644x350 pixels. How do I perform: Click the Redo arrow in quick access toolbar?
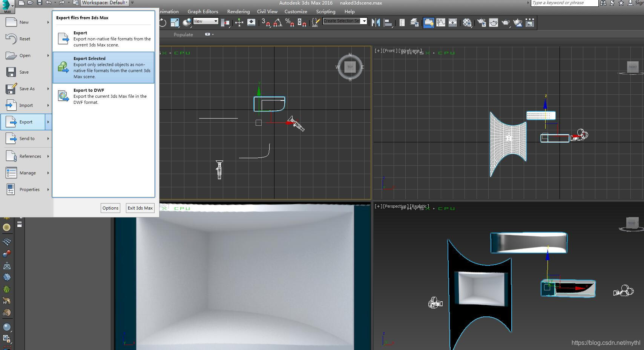pos(61,3)
